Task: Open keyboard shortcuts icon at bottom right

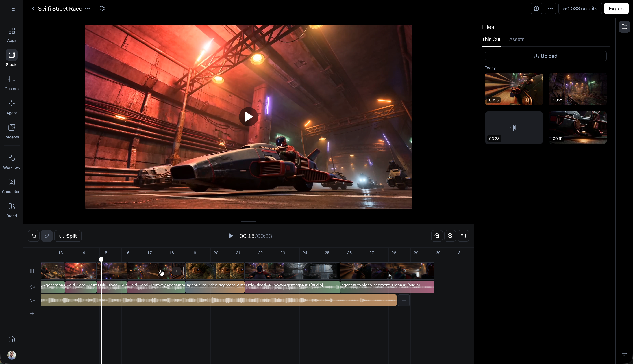Action: 624,355
